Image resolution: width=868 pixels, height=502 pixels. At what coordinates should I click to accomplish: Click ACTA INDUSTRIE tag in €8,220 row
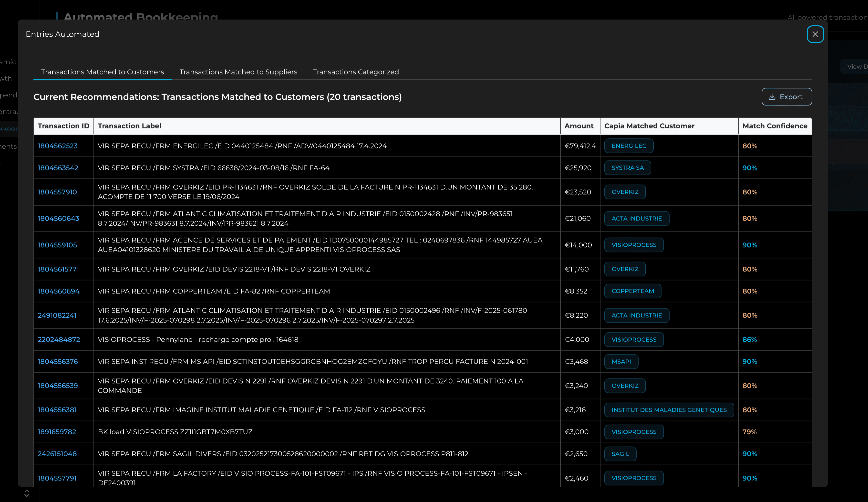pyautogui.click(x=637, y=315)
